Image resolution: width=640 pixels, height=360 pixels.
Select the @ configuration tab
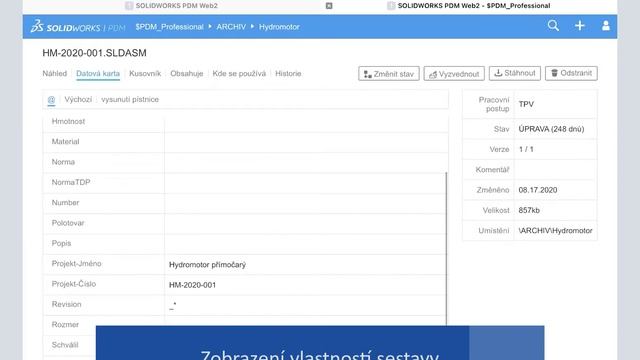click(x=51, y=100)
